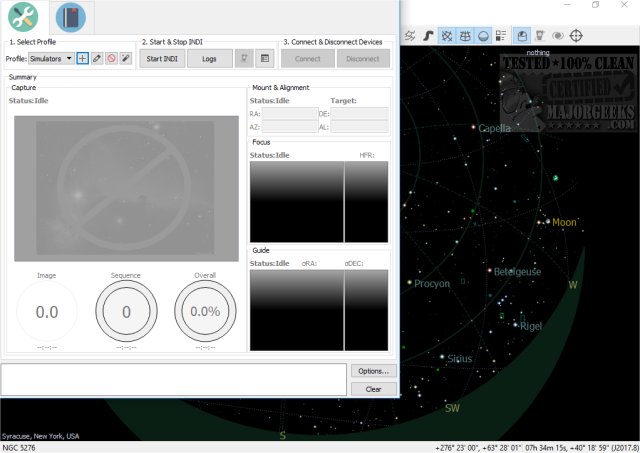Screen dimensions: 640x453
Task: Toggle the Ekos dome toolbar icon
Action: coord(522,36)
